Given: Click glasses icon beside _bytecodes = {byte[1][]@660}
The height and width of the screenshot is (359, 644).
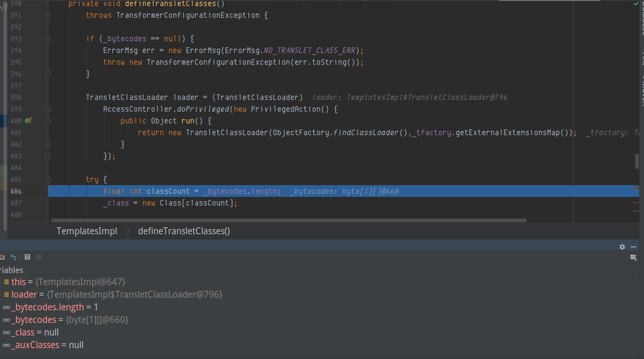Looking at the screenshot, I should [x=7, y=320].
